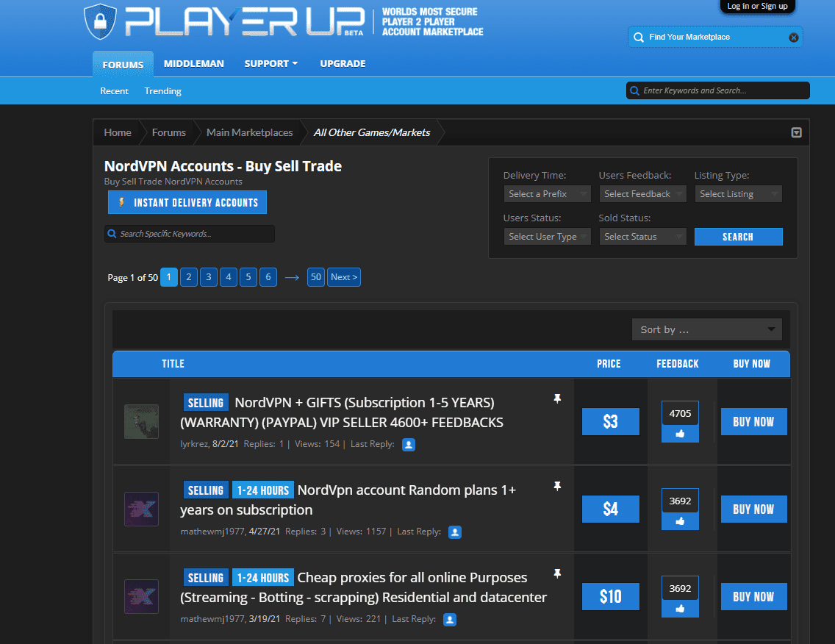This screenshot has width=835, height=644.
Task: Focus the Search Specific Keywords field
Action: (x=190, y=234)
